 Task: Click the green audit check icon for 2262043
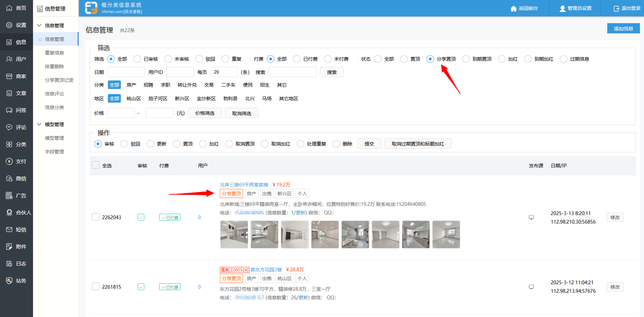[141, 217]
